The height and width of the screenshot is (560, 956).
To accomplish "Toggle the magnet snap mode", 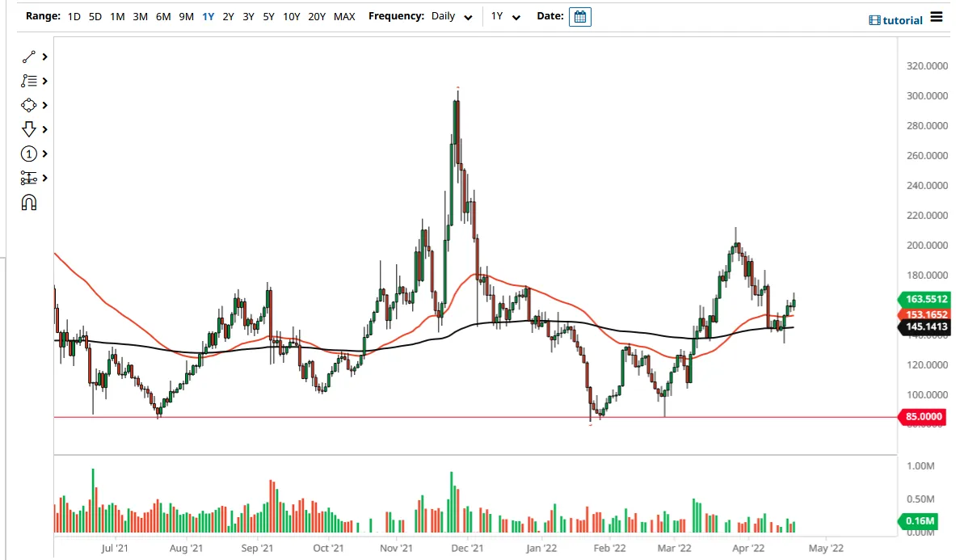I will [x=28, y=202].
